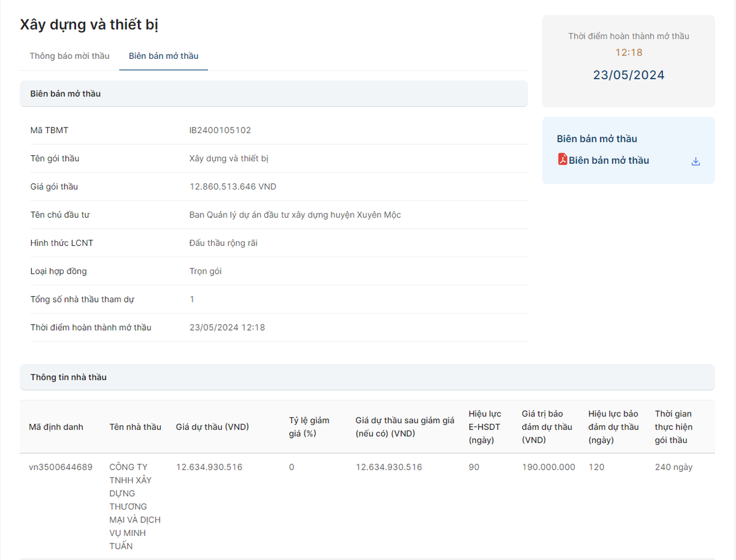
Task: Select the underlined Biên bản mở thầu tab
Action: (x=163, y=56)
